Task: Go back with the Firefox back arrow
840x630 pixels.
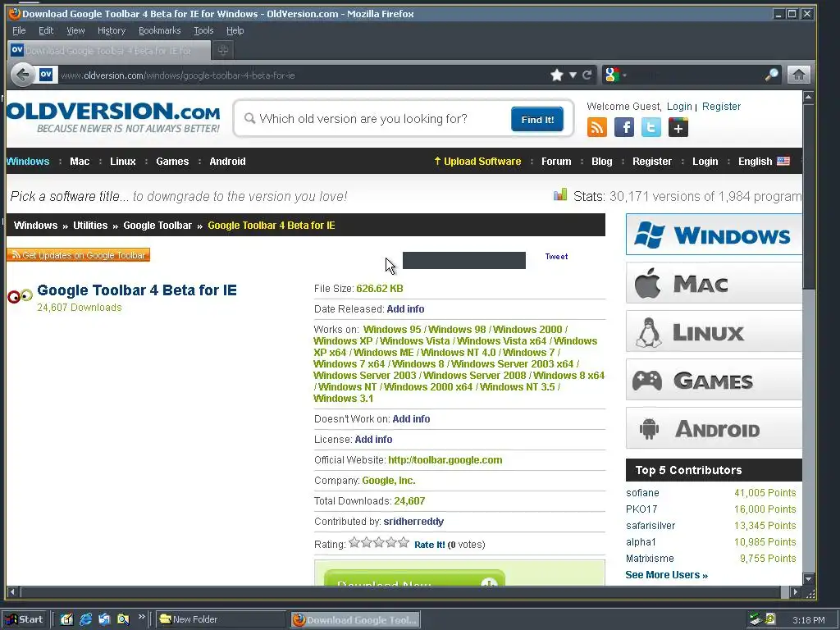Action: coord(22,75)
